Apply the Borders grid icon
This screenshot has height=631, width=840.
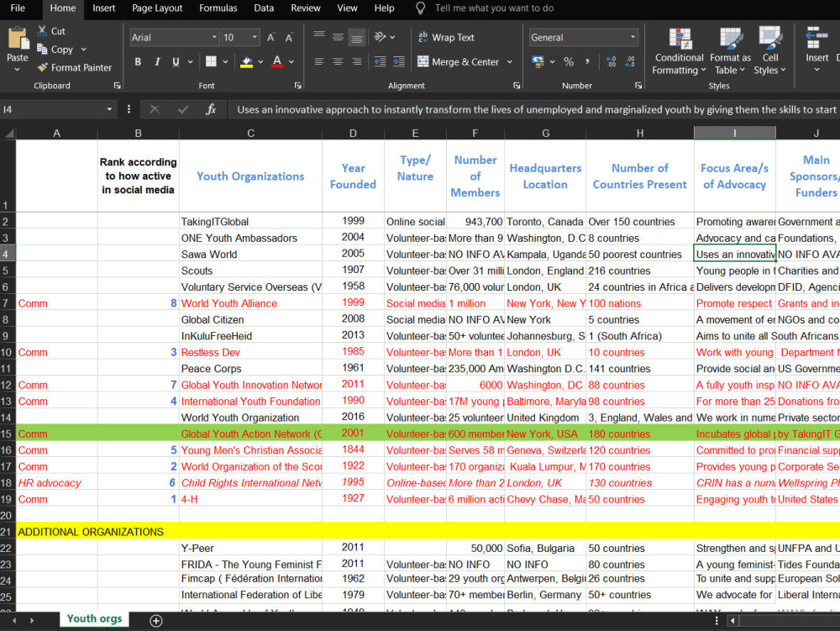pyautogui.click(x=211, y=61)
